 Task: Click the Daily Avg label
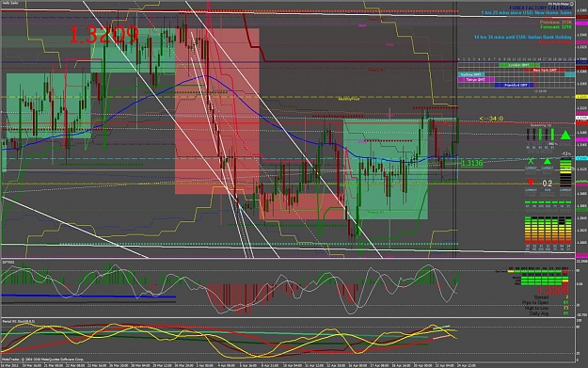(x=539, y=312)
